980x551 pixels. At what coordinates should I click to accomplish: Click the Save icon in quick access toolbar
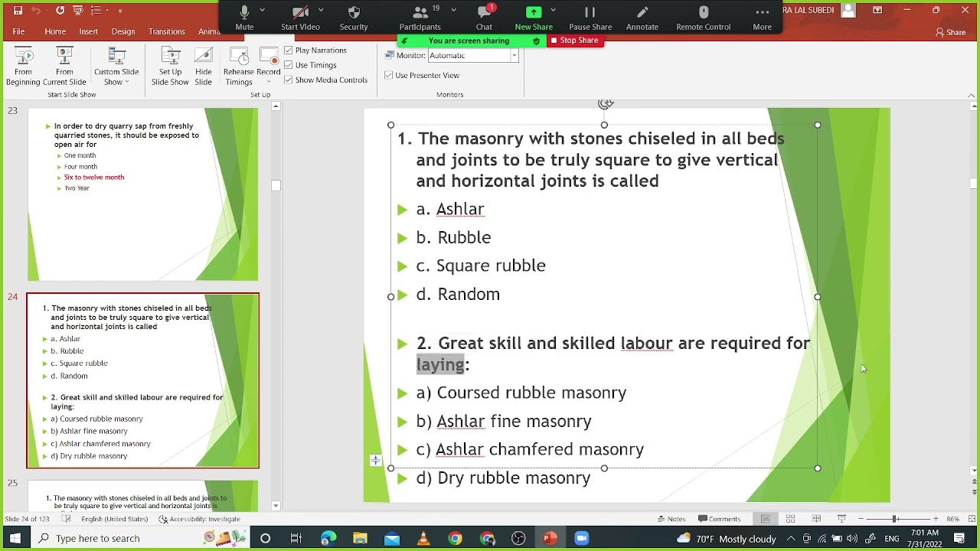pyautogui.click(x=18, y=10)
